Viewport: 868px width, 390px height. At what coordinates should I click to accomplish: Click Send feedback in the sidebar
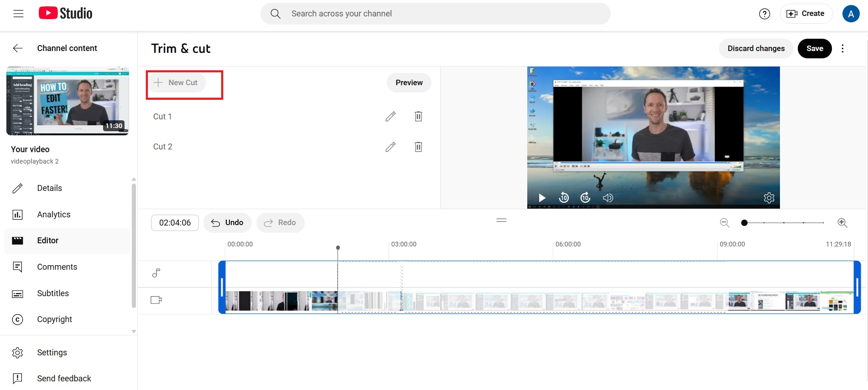tap(68, 379)
